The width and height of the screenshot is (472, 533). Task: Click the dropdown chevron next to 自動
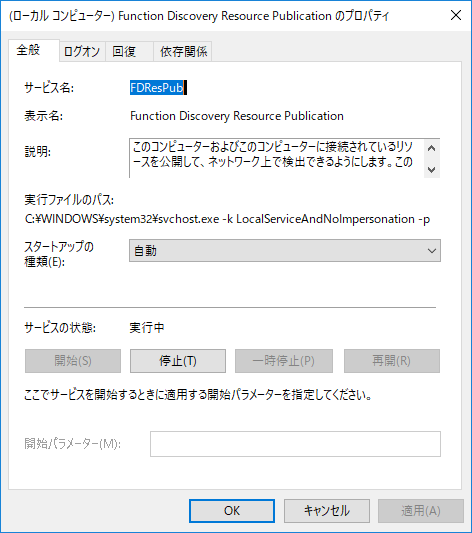(x=432, y=251)
